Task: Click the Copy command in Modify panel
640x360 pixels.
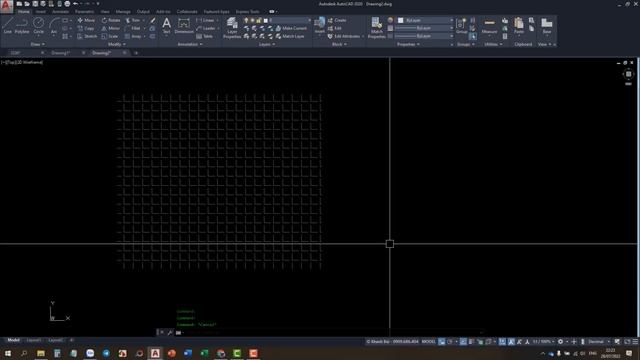Action: click(x=86, y=28)
